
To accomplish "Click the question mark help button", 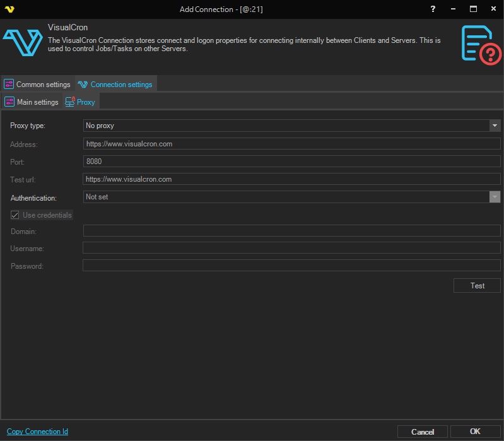I will coord(433,9).
